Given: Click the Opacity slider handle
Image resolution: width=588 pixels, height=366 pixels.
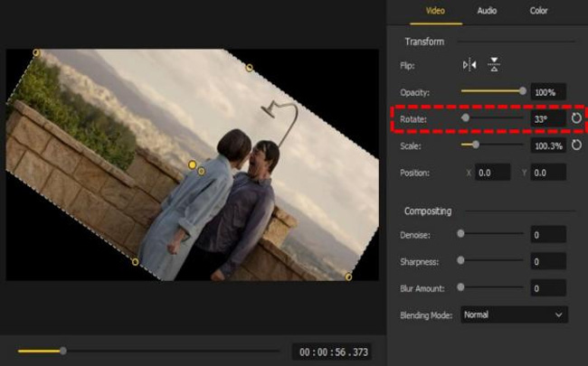Looking at the screenshot, I should [522, 90].
